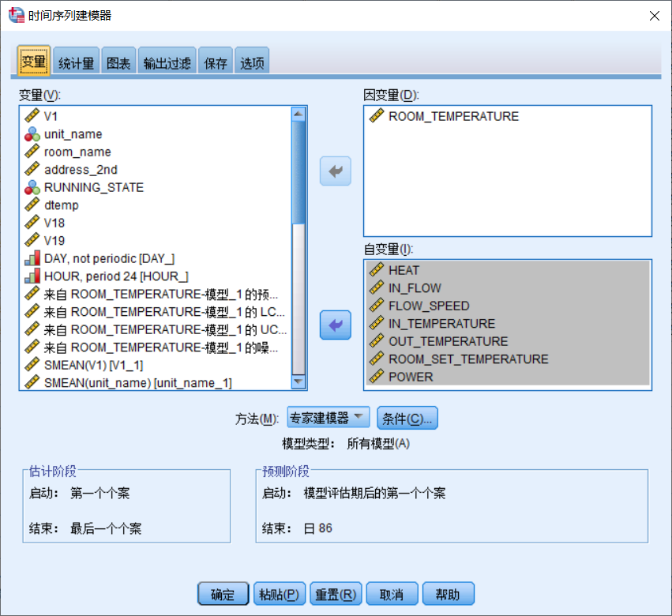Click the 重置(R) button
The image size is (672, 616).
coord(336,594)
